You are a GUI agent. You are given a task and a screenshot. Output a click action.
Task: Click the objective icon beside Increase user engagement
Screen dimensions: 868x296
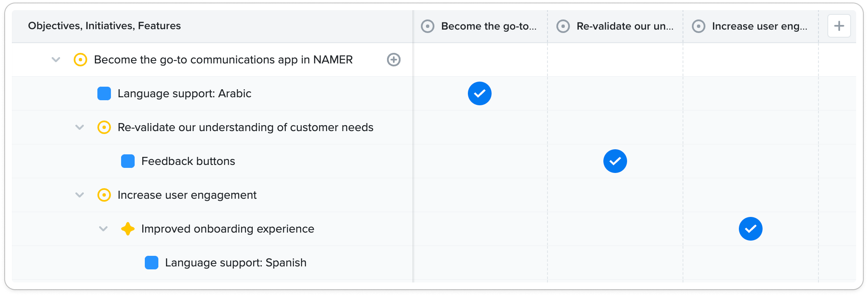coord(104,195)
